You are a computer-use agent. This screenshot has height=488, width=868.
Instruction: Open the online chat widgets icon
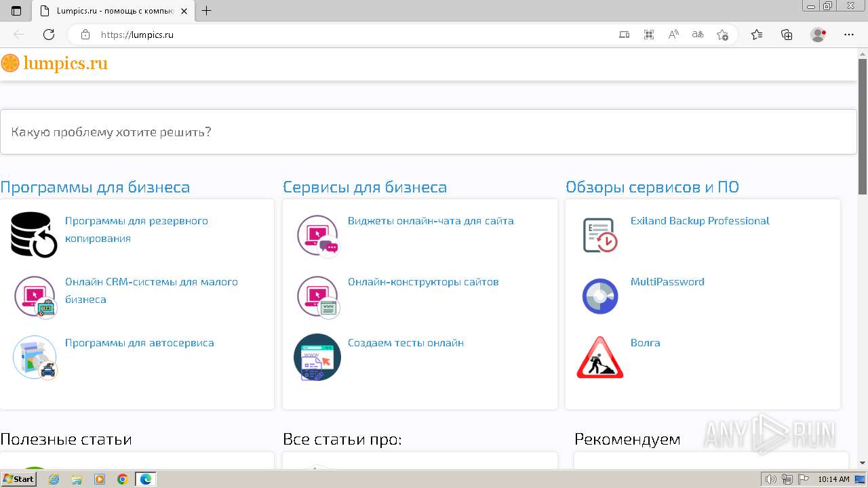coord(317,236)
